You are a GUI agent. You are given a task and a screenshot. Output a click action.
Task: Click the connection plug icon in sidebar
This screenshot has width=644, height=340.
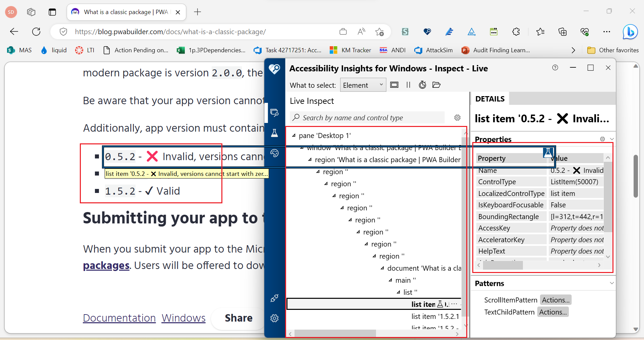275,298
